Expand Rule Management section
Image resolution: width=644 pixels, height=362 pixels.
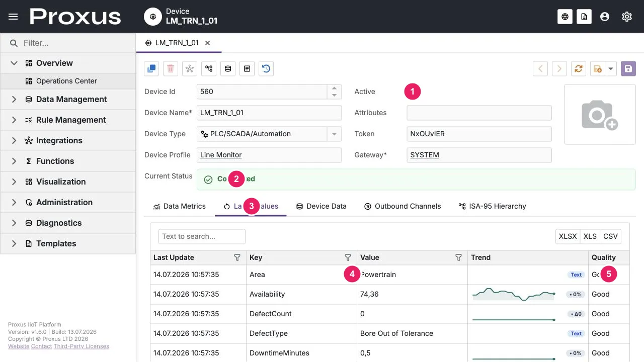tap(14, 120)
